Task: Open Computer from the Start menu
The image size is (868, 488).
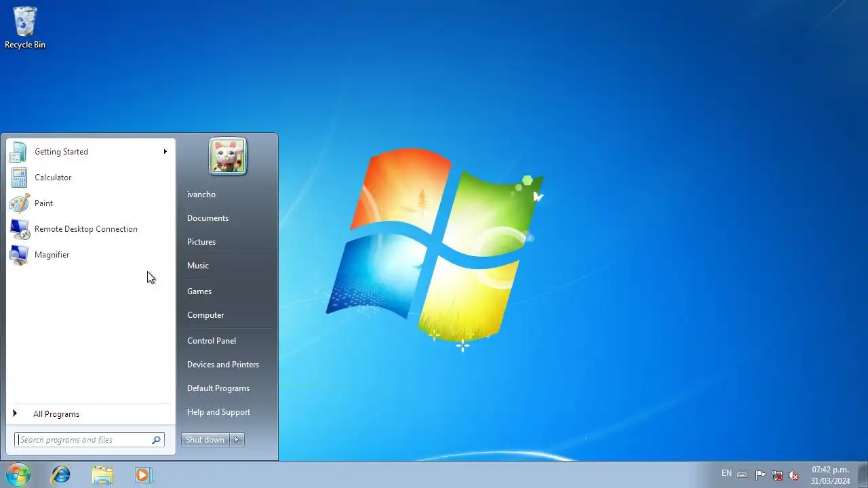Action: tap(205, 315)
